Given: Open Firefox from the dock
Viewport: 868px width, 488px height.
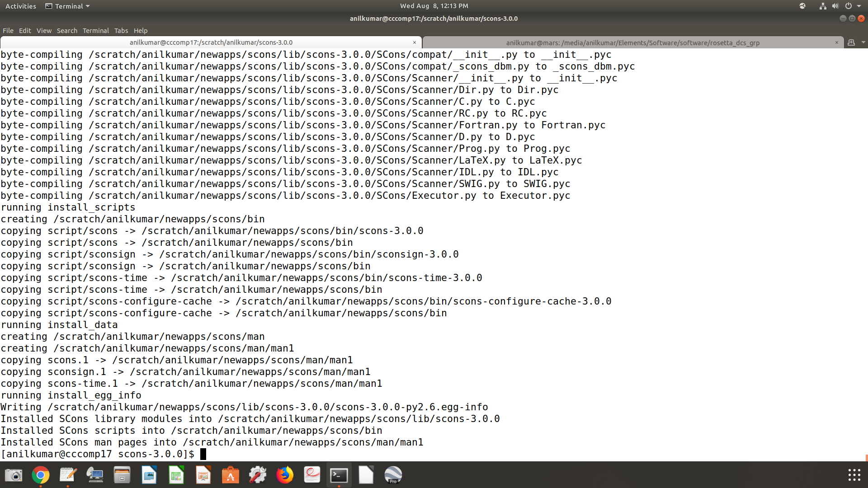Looking at the screenshot, I should 285,475.
